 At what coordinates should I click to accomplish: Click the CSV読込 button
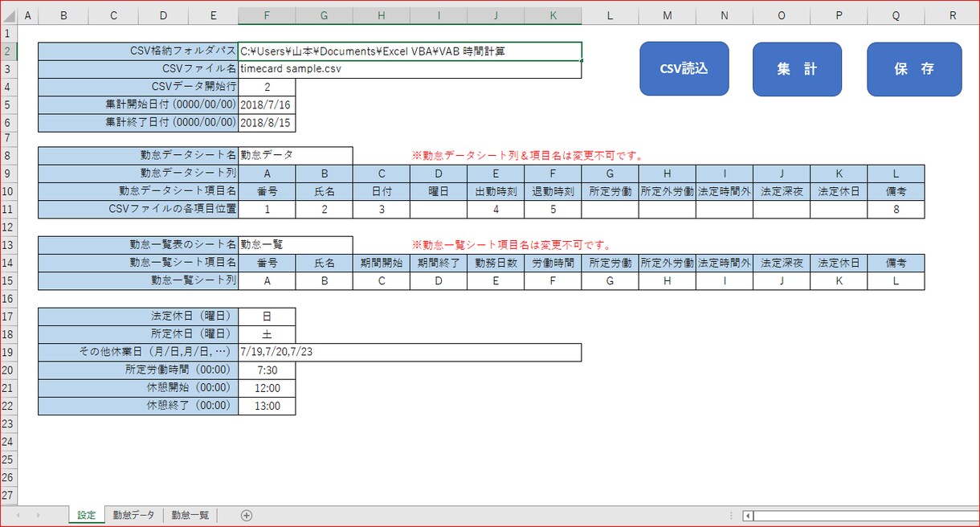(x=684, y=69)
